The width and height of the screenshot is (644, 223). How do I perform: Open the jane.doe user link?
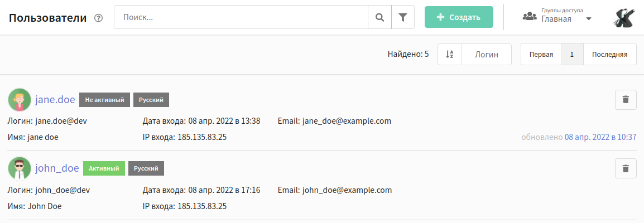[x=55, y=100]
